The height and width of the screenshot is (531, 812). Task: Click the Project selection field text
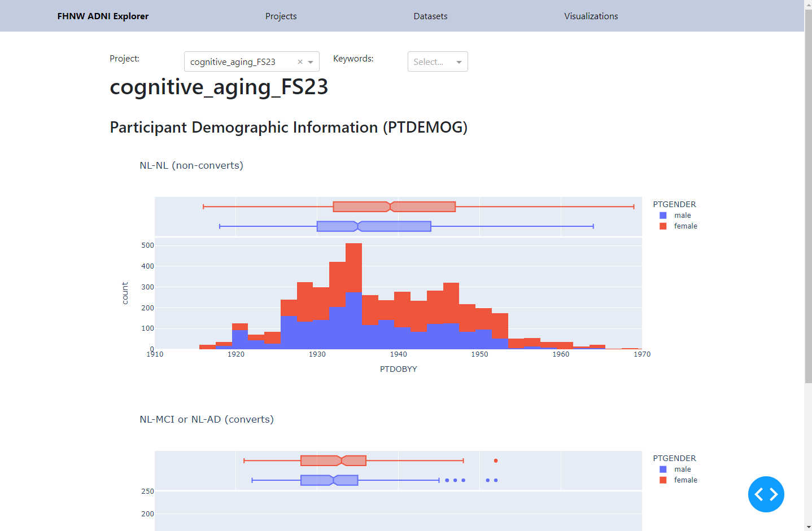233,62
